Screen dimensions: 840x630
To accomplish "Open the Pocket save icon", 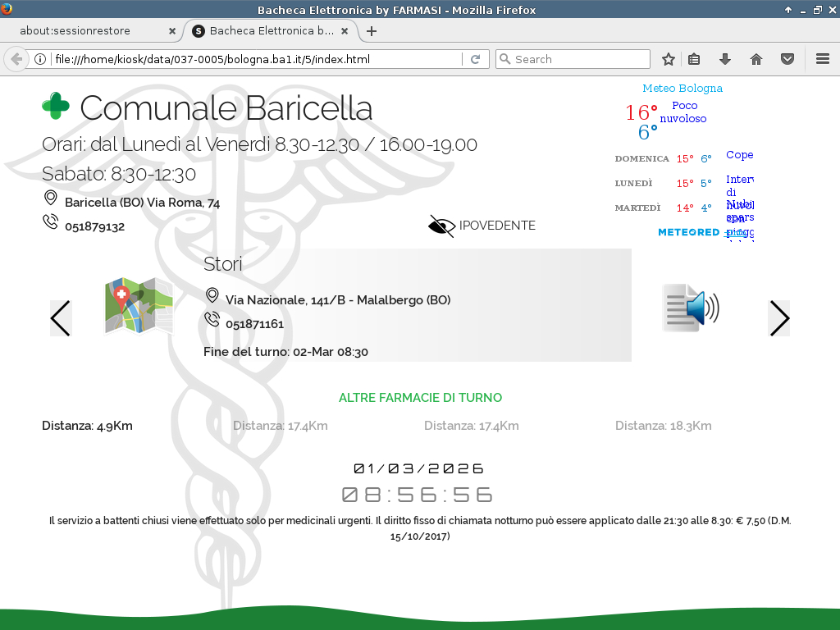I will coord(787,59).
